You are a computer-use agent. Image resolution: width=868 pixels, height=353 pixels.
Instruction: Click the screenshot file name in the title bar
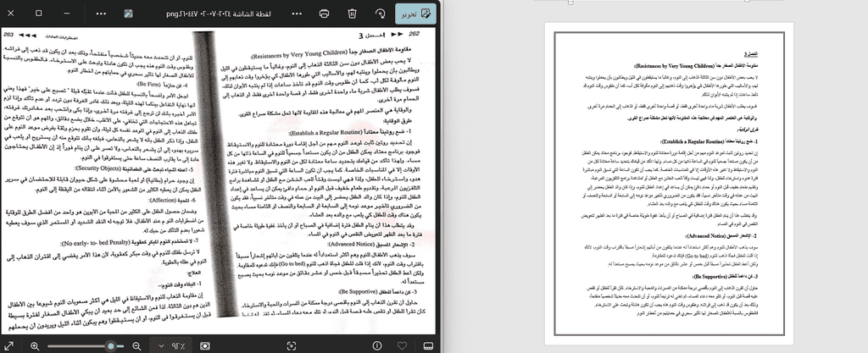(x=218, y=14)
